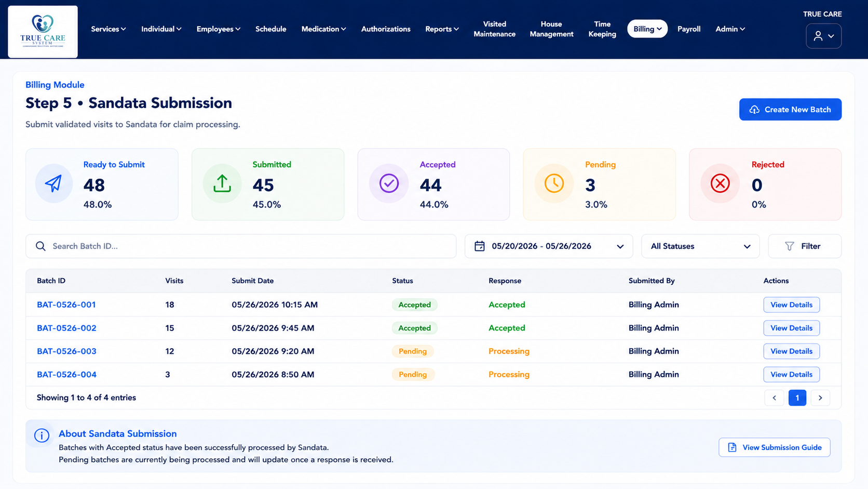This screenshot has height=489, width=868.
Task: Click the Accepted checkmark circle icon
Action: pyautogui.click(x=389, y=183)
